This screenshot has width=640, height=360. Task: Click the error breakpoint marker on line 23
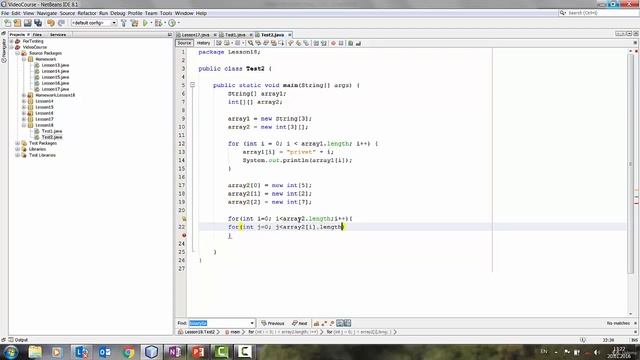click(x=184, y=236)
